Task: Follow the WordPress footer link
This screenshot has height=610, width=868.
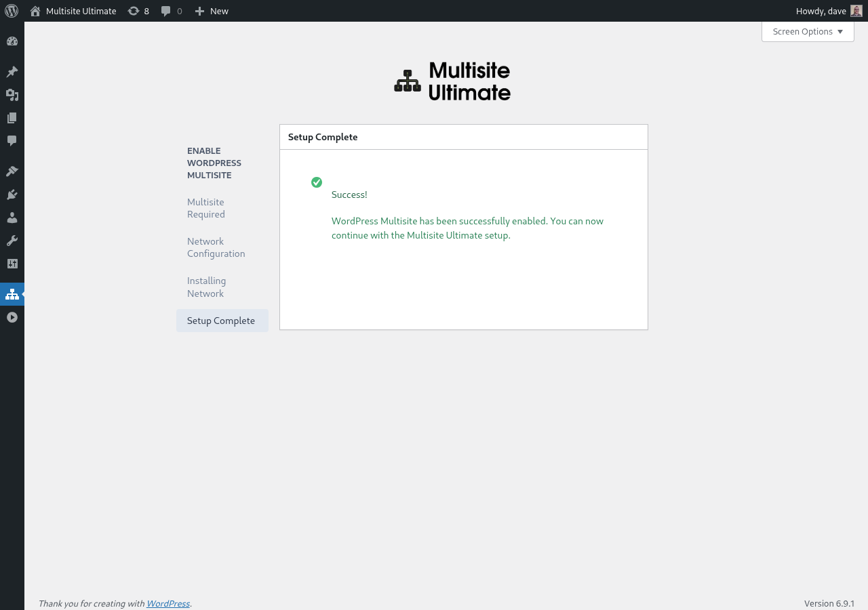Action: (168, 603)
